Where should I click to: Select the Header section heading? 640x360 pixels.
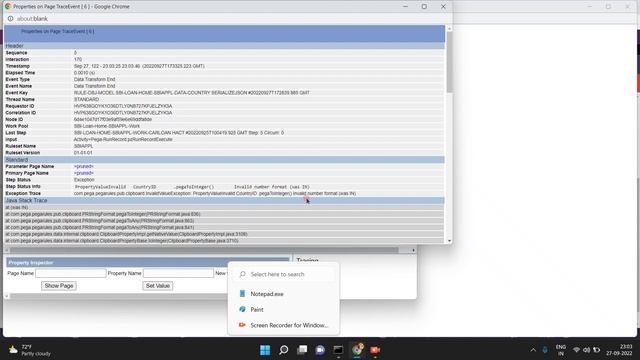(15, 46)
